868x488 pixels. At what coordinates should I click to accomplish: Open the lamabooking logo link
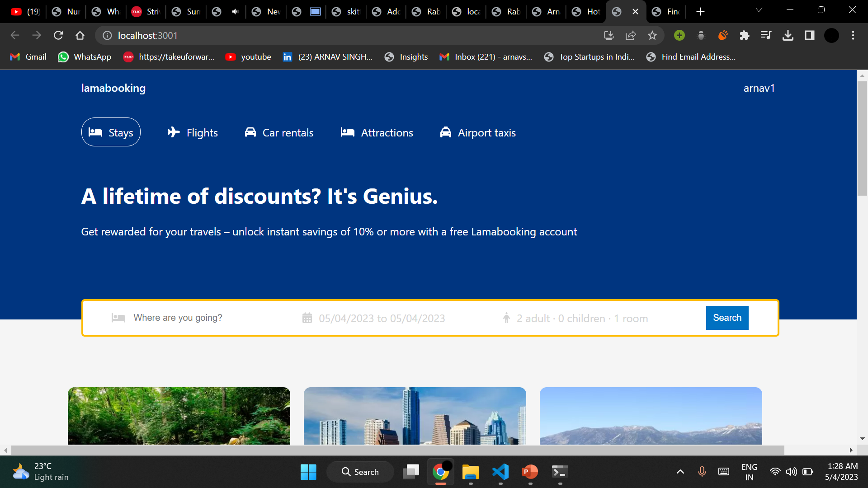[x=113, y=88]
